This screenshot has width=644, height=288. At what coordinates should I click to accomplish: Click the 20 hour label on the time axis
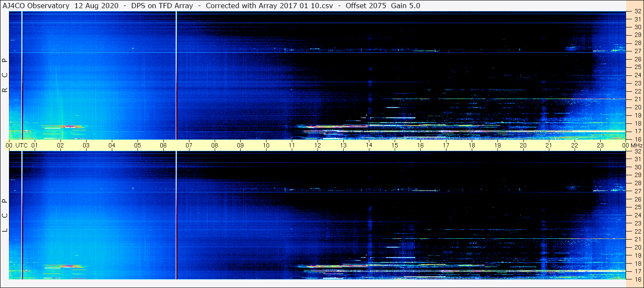[x=523, y=145]
